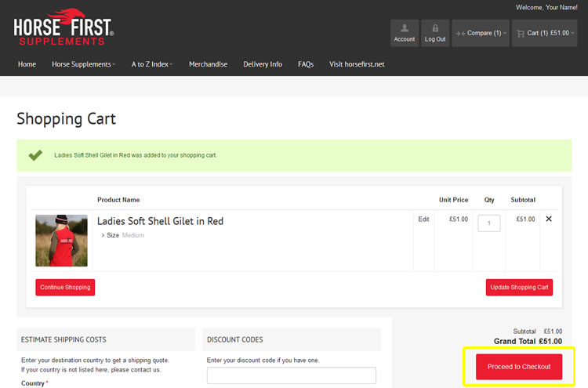
Task: Go to the Home menu item
Action: (27, 64)
